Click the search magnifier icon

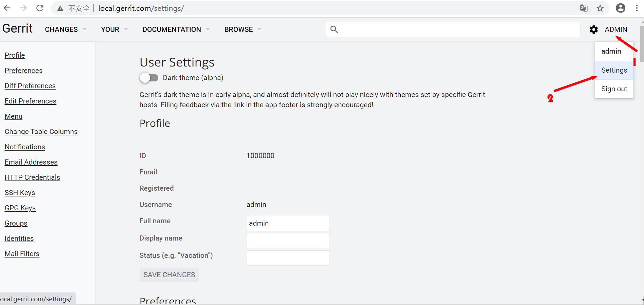pyautogui.click(x=334, y=30)
